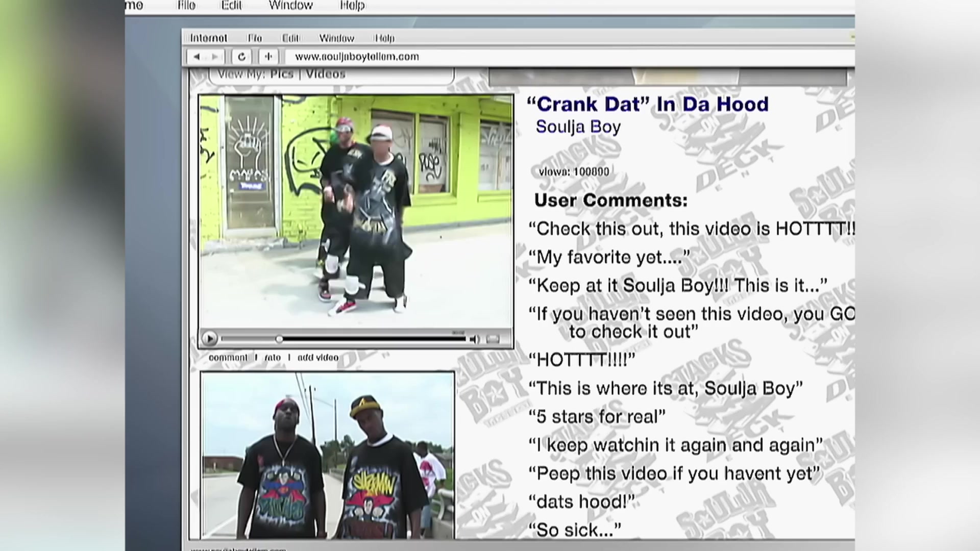Screen dimensions: 980x551
Task: Open the outer File menu
Action: tap(186, 6)
